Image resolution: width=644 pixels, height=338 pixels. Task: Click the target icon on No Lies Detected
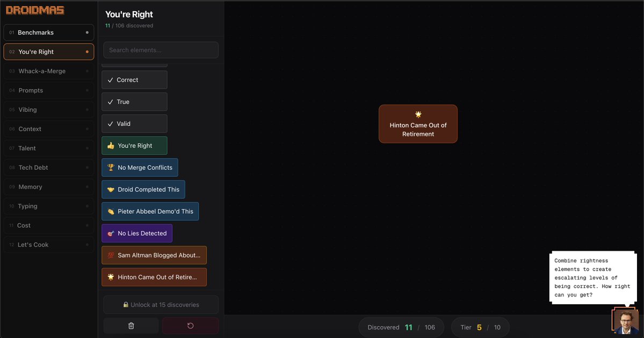111,233
